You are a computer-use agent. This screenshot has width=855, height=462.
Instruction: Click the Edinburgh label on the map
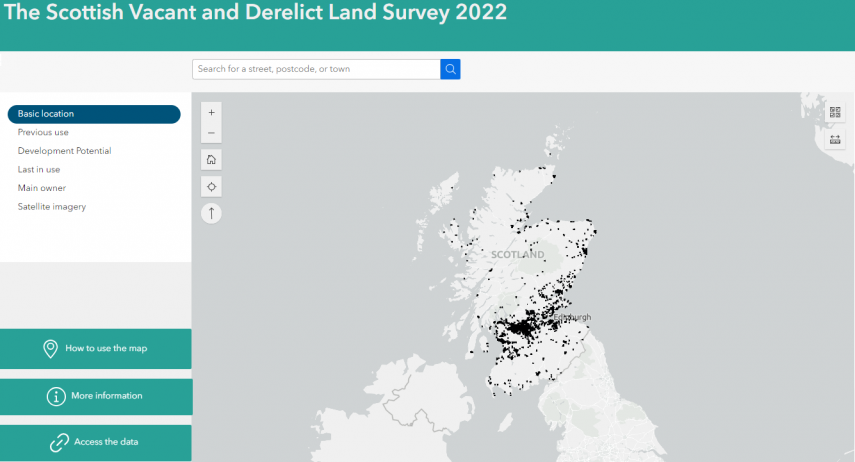[572, 317]
